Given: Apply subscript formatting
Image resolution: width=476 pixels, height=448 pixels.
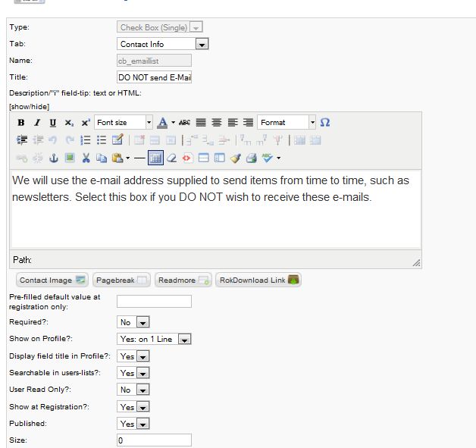Looking at the screenshot, I should click(x=69, y=123).
